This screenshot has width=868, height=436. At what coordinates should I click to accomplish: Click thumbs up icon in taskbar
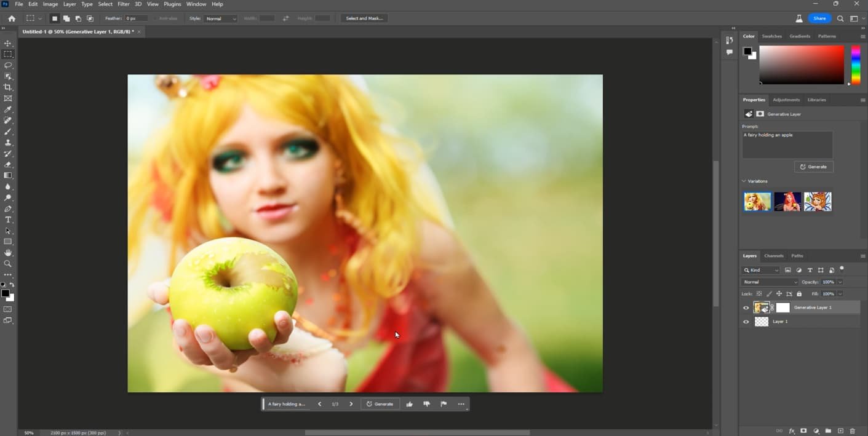click(409, 404)
